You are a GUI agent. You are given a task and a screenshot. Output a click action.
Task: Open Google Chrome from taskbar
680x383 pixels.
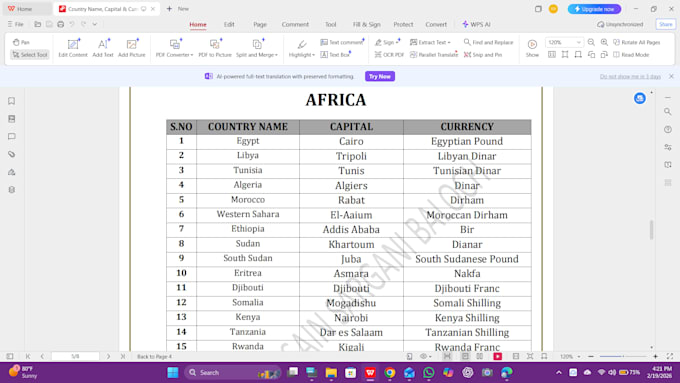[x=389, y=372]
